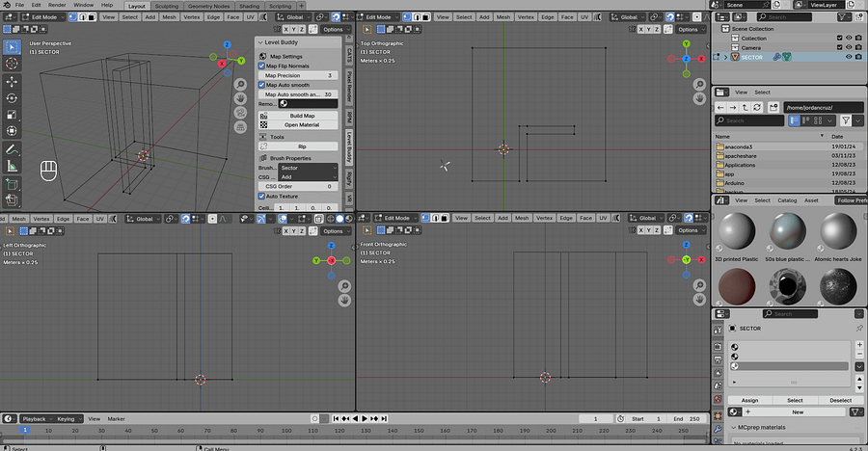868x451 pixels.
Task: Click Build Map button
Action: click(x=298, y=116)
